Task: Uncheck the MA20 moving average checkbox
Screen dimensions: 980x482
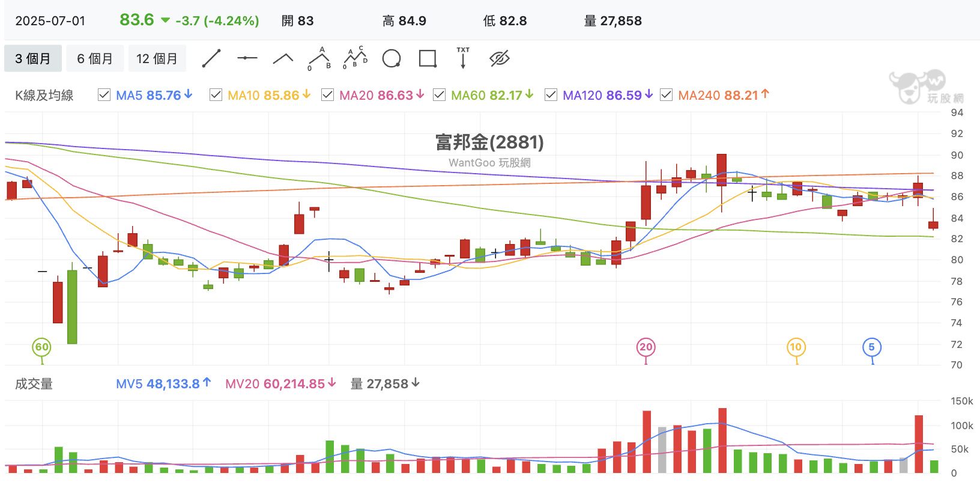Action: [x=327, y=95]
